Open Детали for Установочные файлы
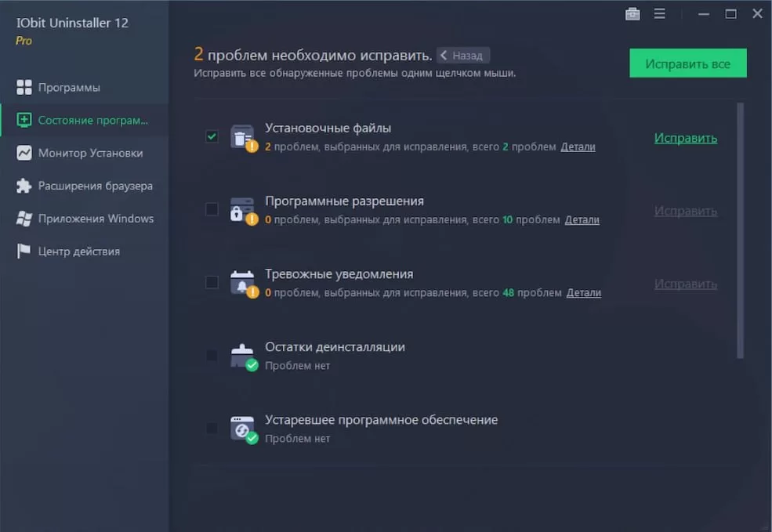Image resolution: width=772 pixels, height=532 pixels. (578, 147)
